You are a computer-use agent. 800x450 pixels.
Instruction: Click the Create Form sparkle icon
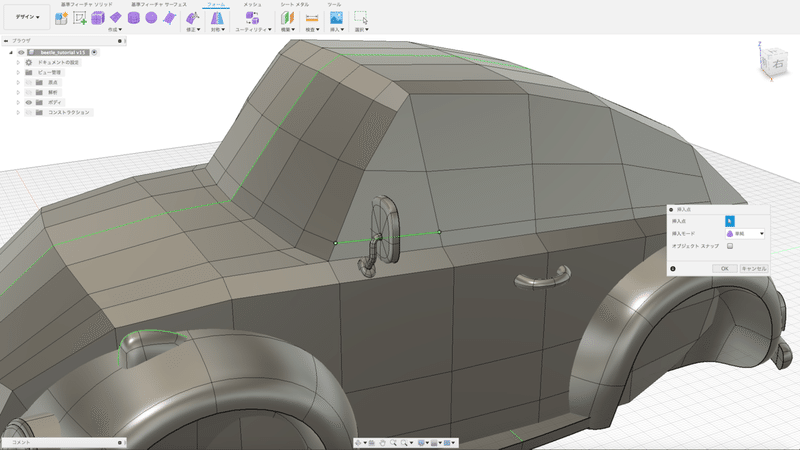pos(63,18)
